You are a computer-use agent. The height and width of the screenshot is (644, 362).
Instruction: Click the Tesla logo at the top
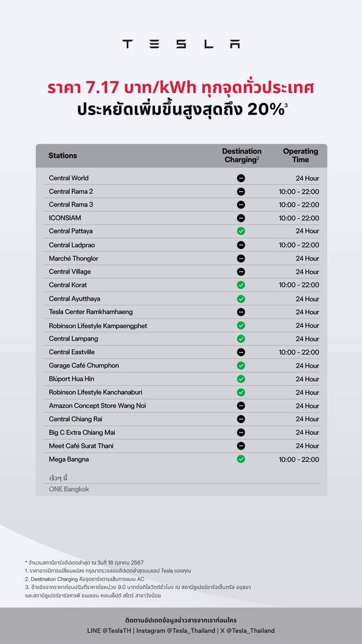coord(181,44)
